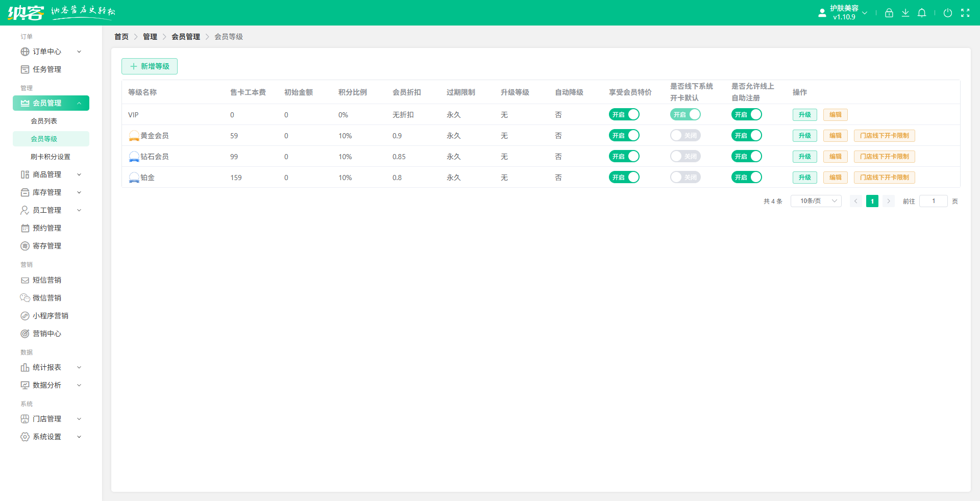Click the download icon in top bar

[x=905, y=13]
